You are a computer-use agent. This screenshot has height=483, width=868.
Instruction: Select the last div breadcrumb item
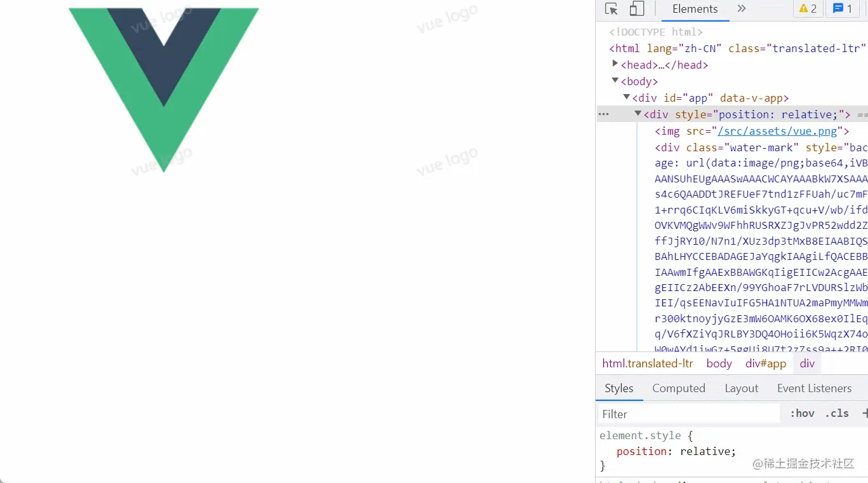click(x=807, y=364)
